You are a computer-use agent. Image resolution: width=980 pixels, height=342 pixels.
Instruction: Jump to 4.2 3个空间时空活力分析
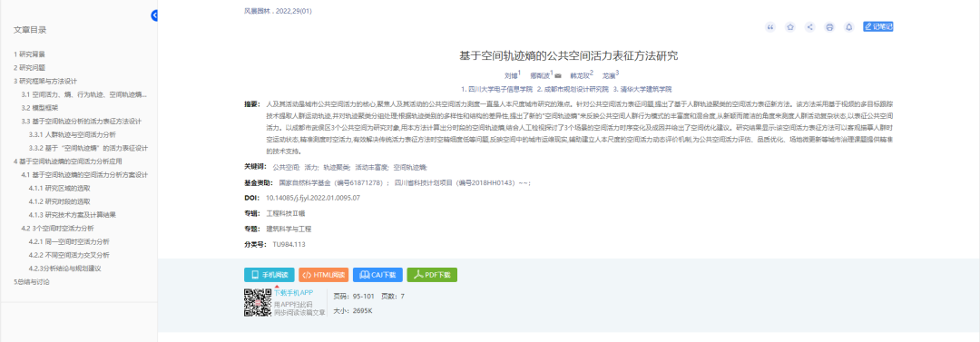(57, 229)
